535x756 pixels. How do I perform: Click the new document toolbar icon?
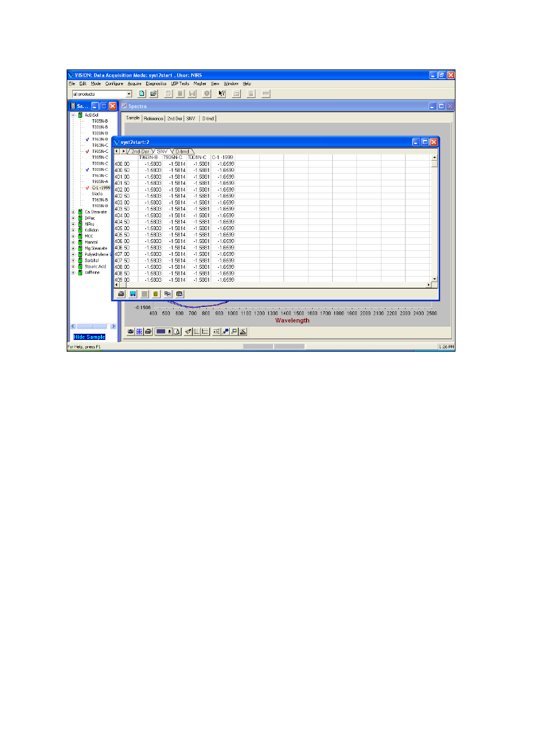point(142,94)
